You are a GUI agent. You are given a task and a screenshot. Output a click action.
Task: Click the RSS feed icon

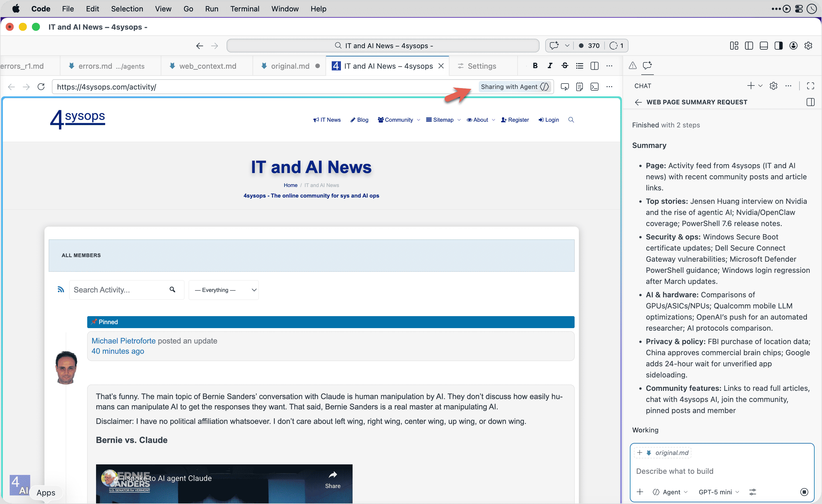click(60, 289)
